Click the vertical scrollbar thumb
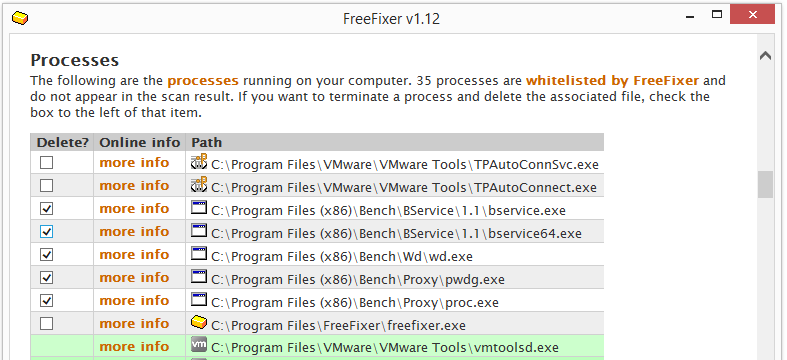The image size is (787, 360). (x=765, y=184)
